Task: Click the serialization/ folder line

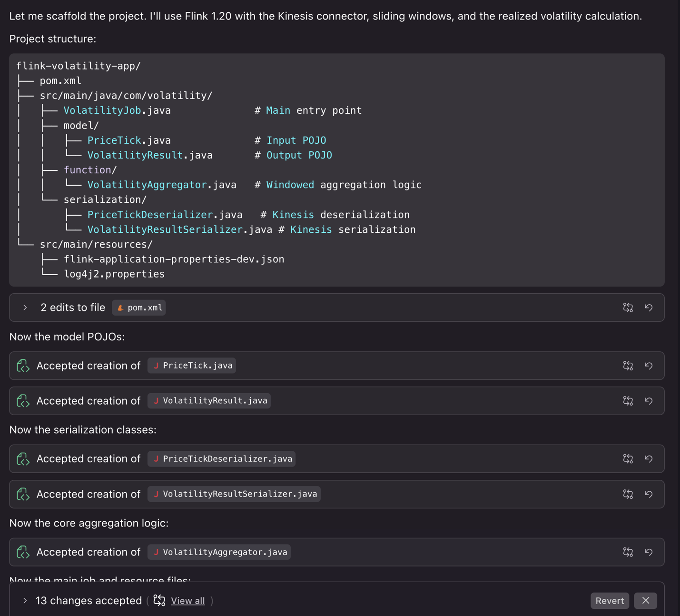Action: point(105,199)
